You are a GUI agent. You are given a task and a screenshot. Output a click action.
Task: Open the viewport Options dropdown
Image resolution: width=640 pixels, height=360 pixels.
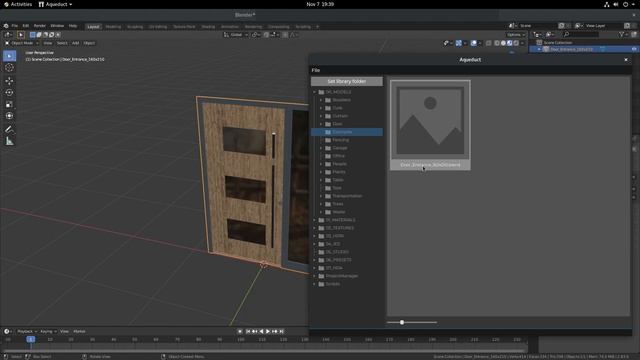[x=516, y=35]
